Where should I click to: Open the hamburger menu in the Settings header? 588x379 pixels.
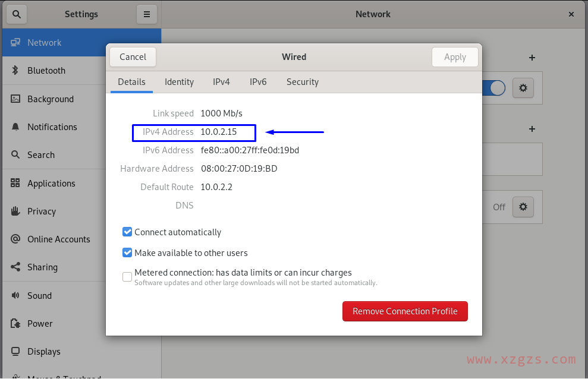click(x=147, y=14)
